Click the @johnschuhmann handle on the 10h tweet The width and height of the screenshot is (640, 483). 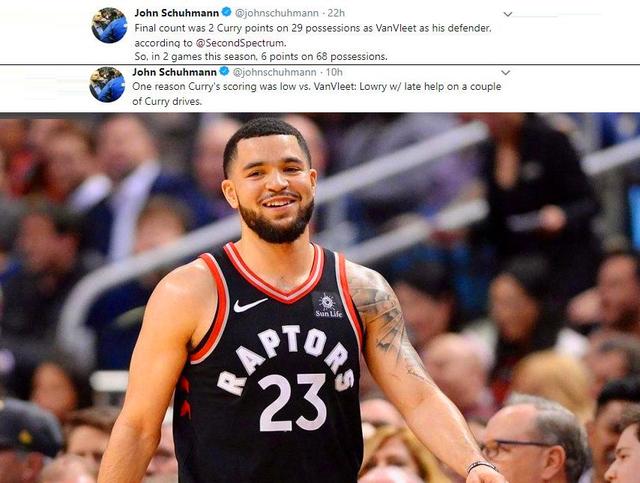(274, 72)
